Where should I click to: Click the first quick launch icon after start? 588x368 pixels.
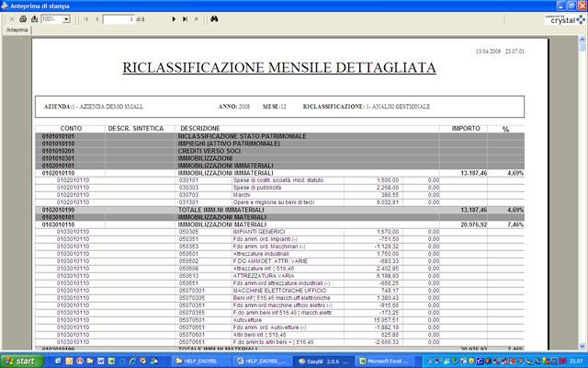[x=58, y=362]
